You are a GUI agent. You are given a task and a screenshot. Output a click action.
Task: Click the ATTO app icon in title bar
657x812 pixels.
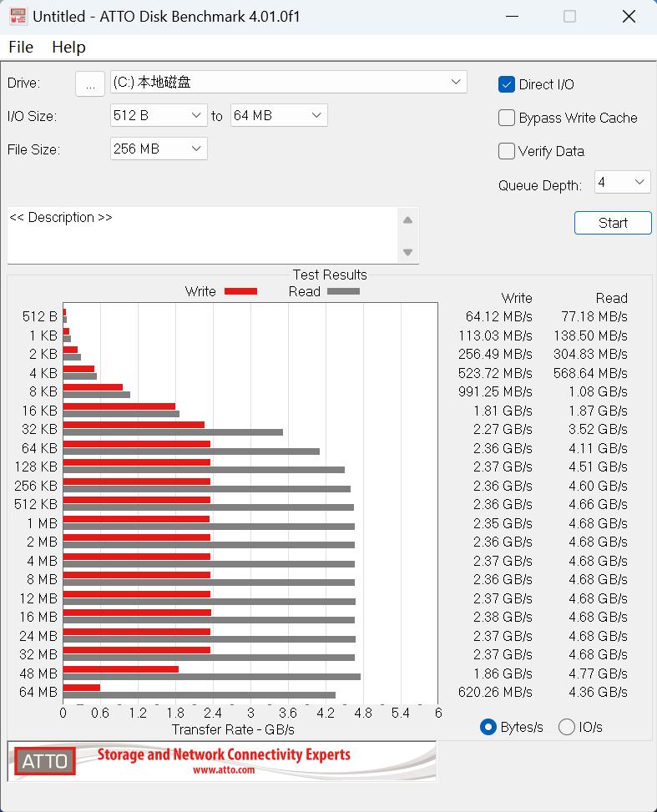click(x=18, y=17)
